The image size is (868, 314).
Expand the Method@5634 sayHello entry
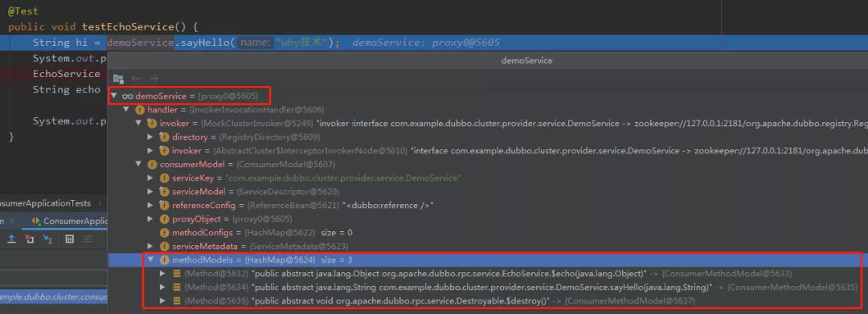tap(162, 287)
